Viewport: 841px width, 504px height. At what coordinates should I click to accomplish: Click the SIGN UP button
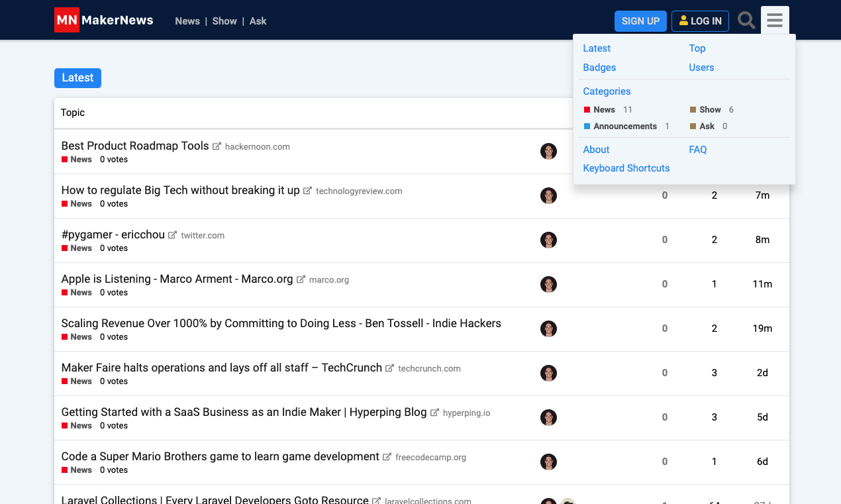click(x=640, y=21)
